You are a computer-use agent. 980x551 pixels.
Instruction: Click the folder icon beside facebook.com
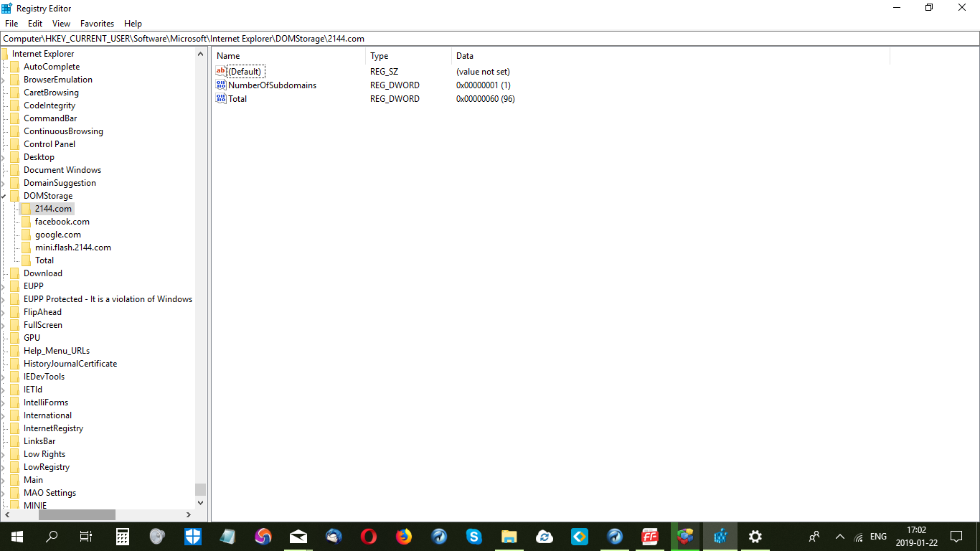[27, 222]
